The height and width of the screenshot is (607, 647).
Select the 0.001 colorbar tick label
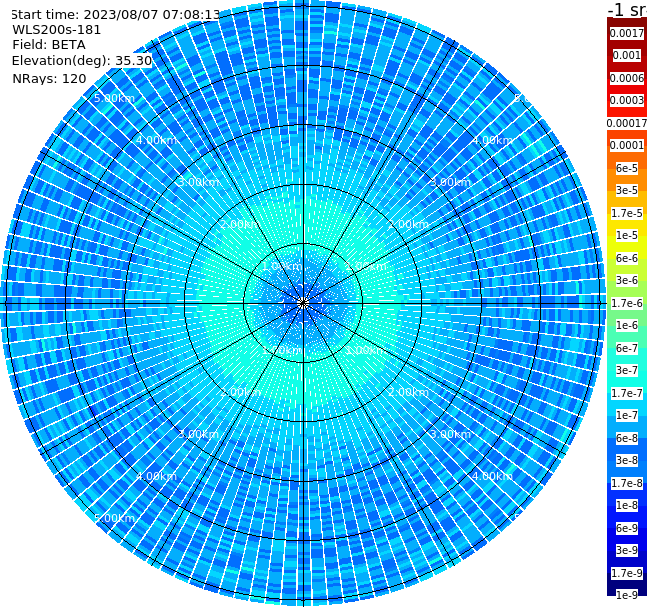coord(627,55)
